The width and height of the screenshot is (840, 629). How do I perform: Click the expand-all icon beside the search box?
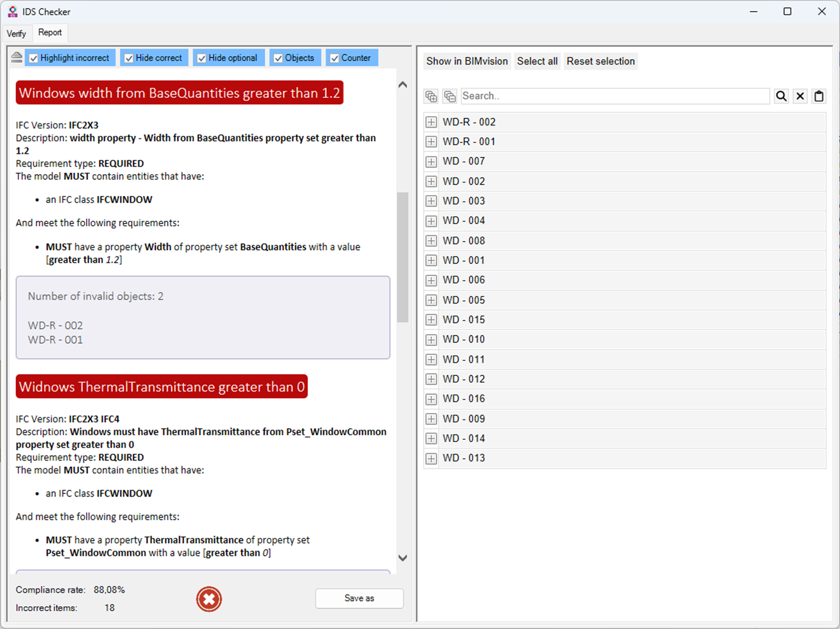431,96
